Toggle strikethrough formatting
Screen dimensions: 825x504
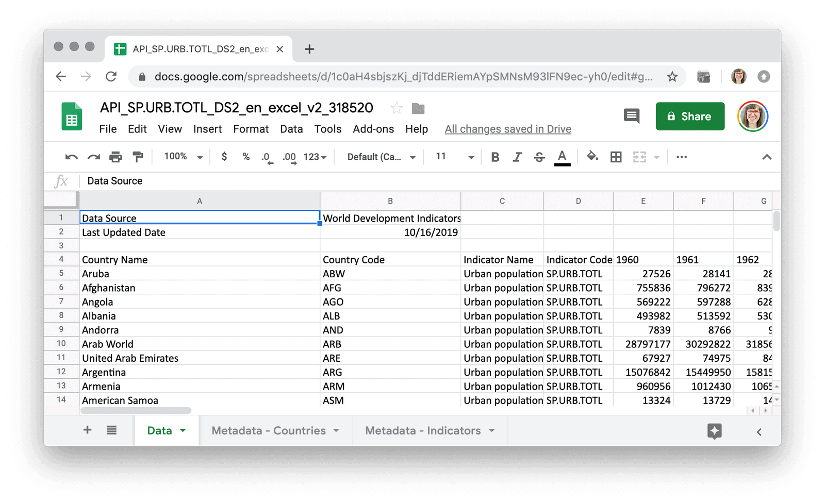539,157
